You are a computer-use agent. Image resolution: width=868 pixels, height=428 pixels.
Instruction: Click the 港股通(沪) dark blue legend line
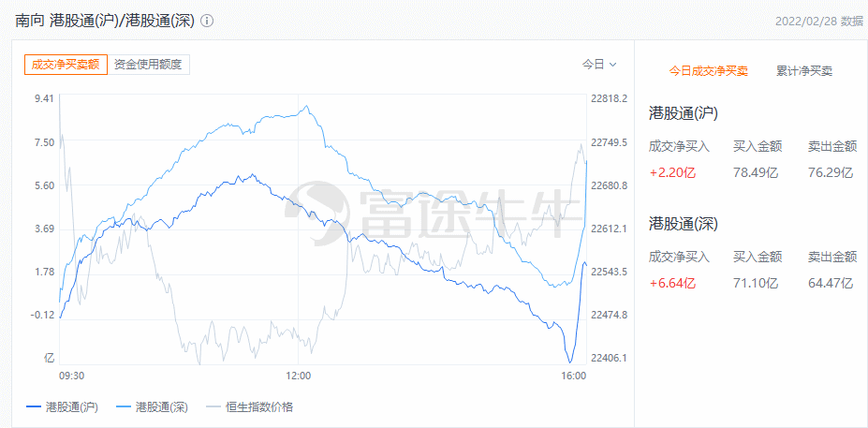[x=33, y=406]
